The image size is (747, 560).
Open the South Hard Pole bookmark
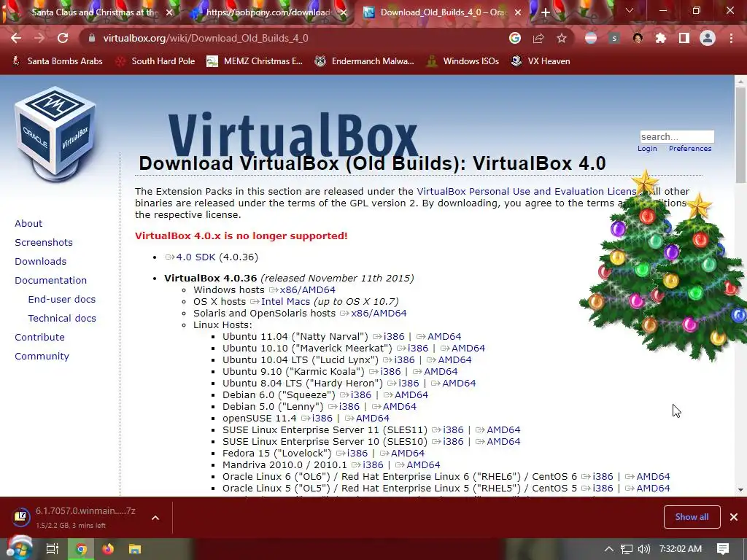click(x=156, y=61)
